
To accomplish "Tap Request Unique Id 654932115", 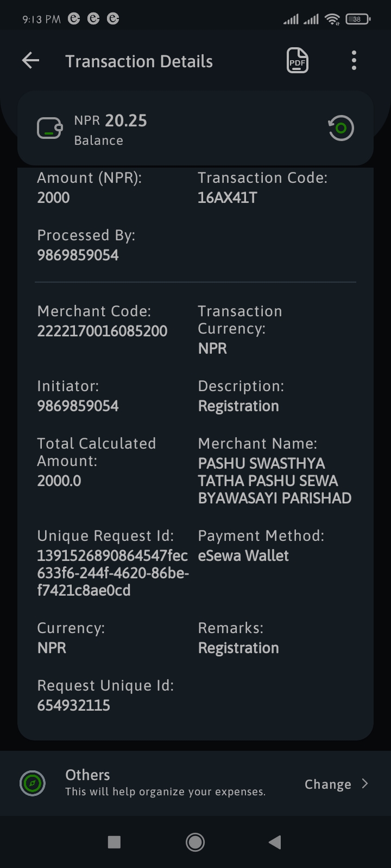I will [x=74, y=705].
